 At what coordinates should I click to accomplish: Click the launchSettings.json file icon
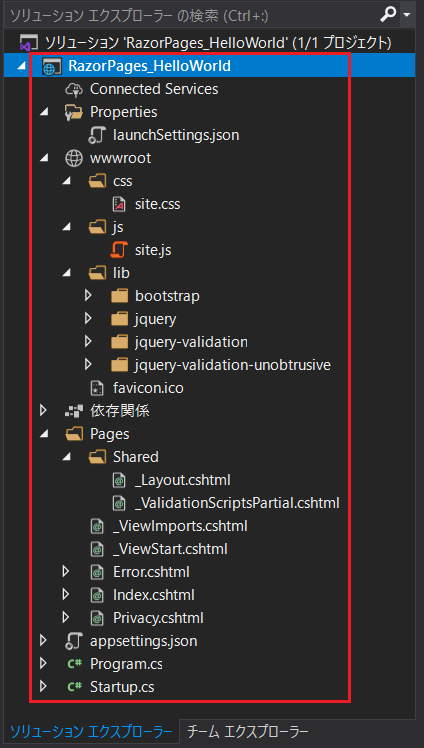[x=97, y=135]
